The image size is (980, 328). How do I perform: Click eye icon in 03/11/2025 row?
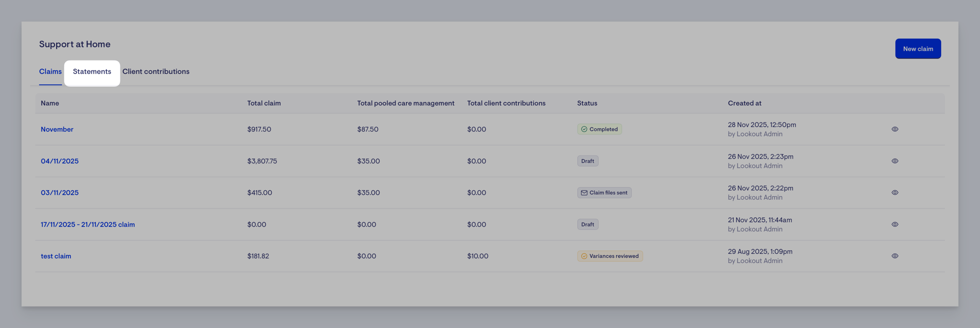[x=895, y=193]
